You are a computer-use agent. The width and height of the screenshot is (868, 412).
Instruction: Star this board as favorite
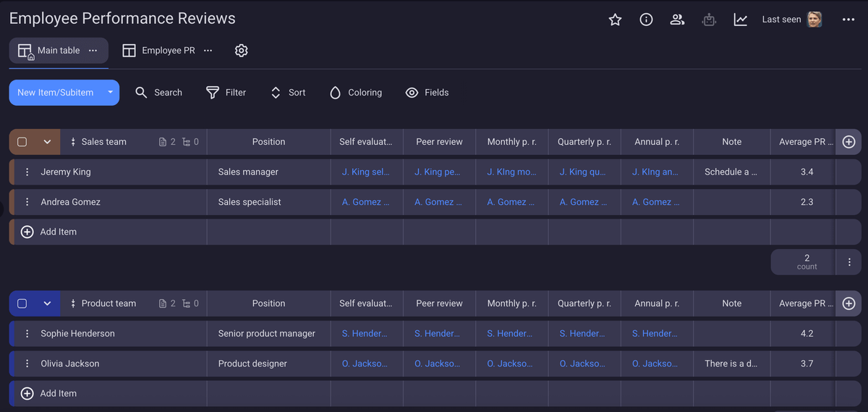(615, 20)
